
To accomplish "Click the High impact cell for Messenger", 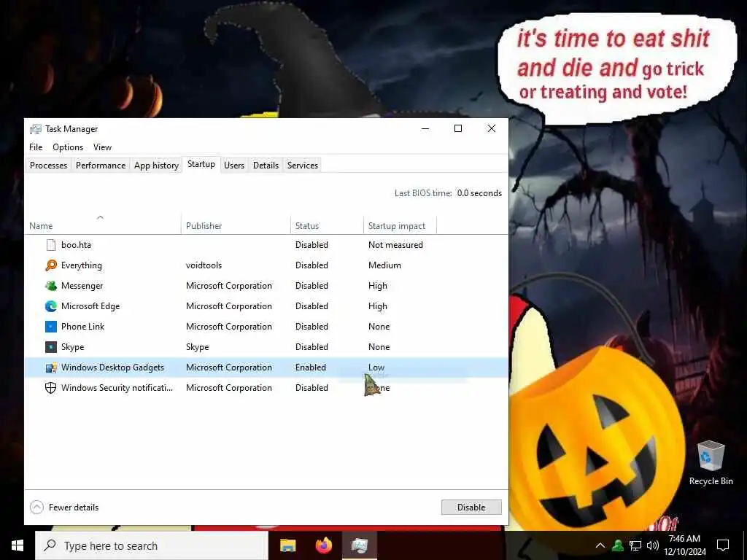I will pos(378,286).
